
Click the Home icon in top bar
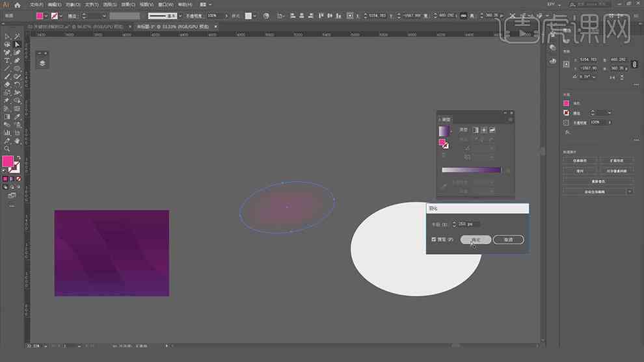(18, 5)
